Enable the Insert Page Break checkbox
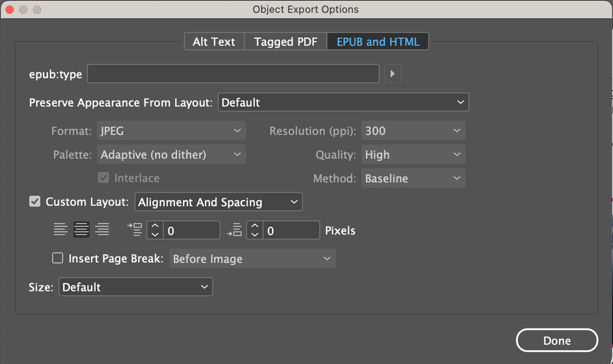This screenshot has height=364, width=613. click(58, 258)
